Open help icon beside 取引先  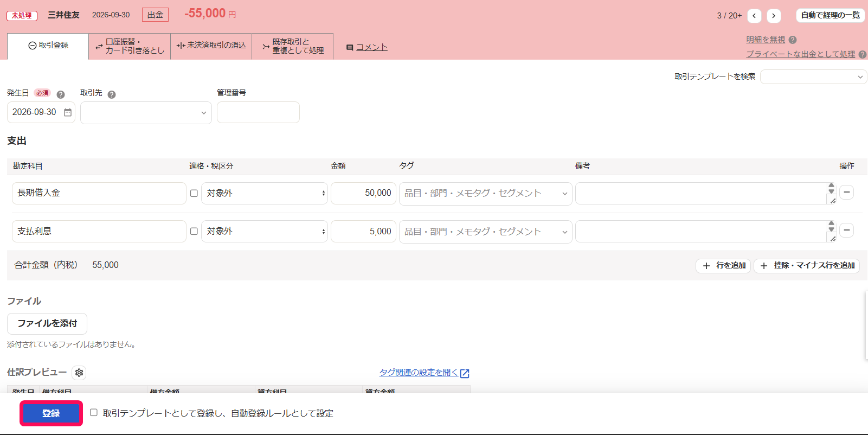point(112,94)
